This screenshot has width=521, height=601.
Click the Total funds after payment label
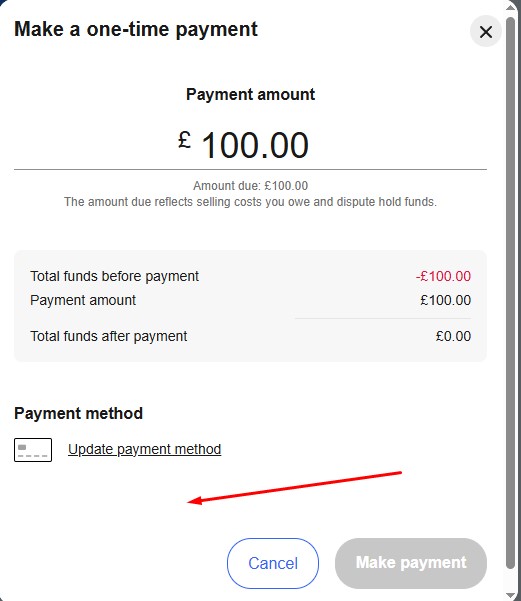(108, 336)
